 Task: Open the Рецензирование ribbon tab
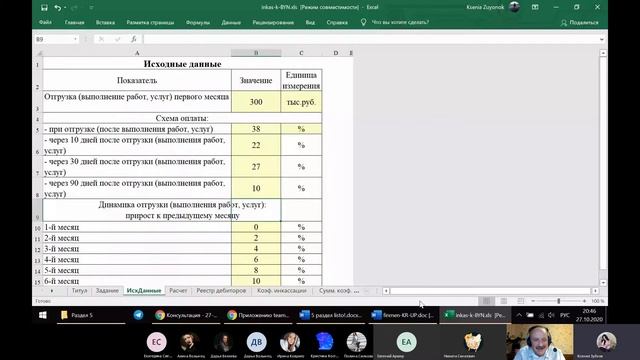point(273,22)
